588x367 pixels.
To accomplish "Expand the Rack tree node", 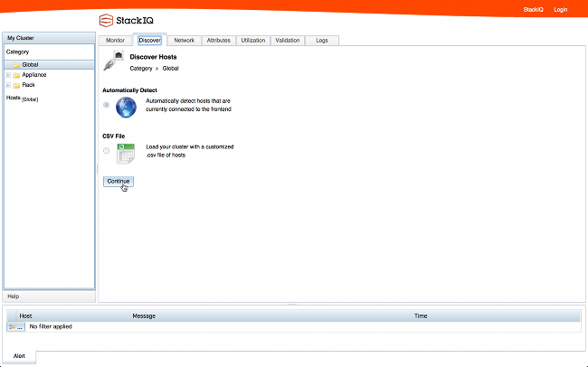I will point(8,85).
